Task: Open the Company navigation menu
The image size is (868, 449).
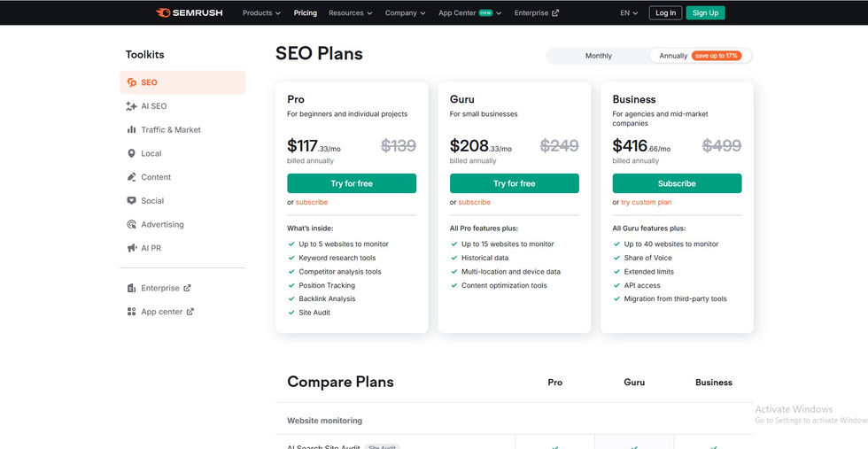Action: 405,13
